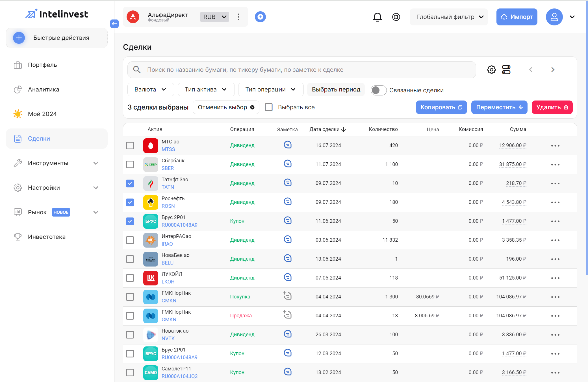Viewport: 588px width, 382px height.
Task: Open Портфель in the sidebar
Action: click(x=57, y=65)
